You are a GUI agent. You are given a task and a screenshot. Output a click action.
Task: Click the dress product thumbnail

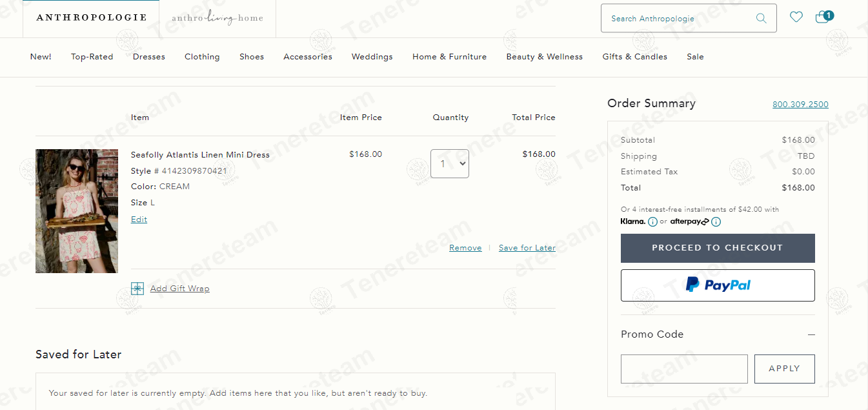(77, 211)
